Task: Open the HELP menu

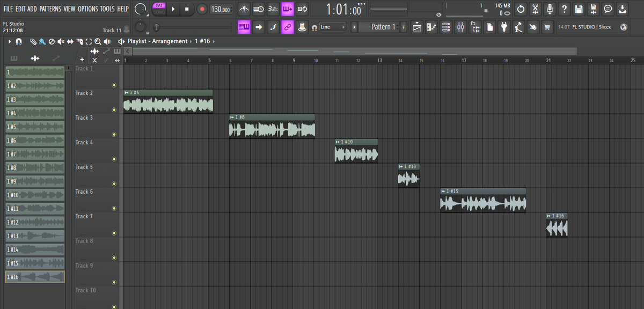Action: [123, 9]
